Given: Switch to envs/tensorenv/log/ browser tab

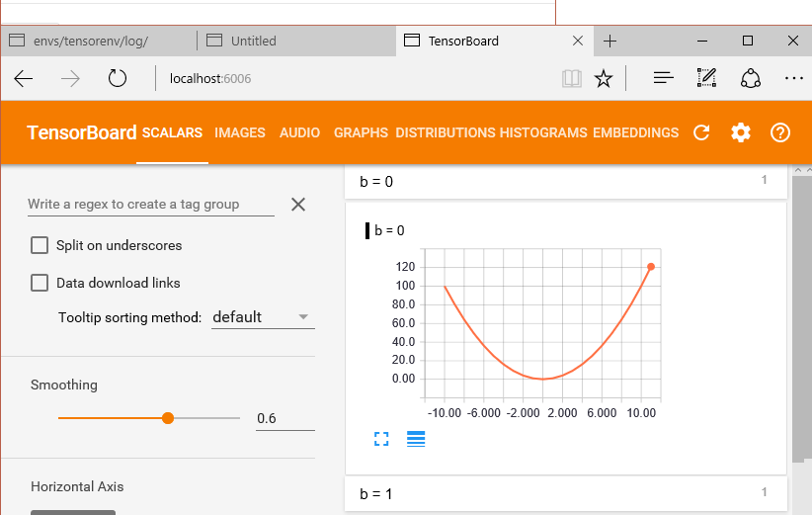Looking at the screenshot, I should tap(99, 41).
